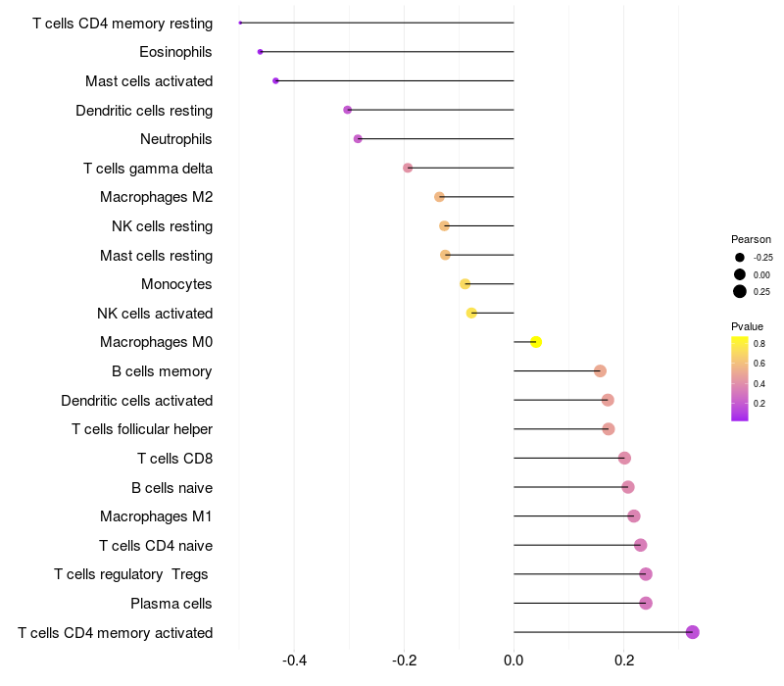Click the 0.2 x-axis tick label
Screen dimensions: 784x686
click(624, 661)
